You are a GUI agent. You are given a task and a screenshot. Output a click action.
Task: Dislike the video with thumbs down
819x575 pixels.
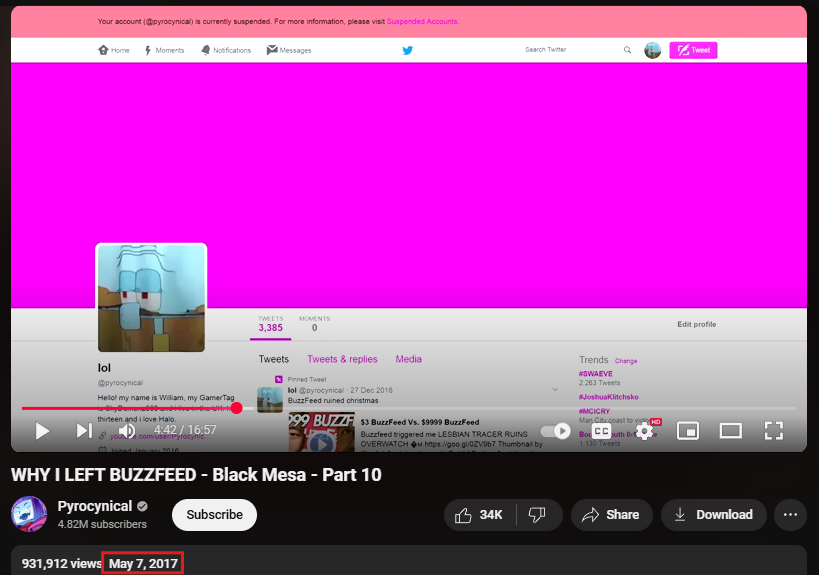click(537, 515)
